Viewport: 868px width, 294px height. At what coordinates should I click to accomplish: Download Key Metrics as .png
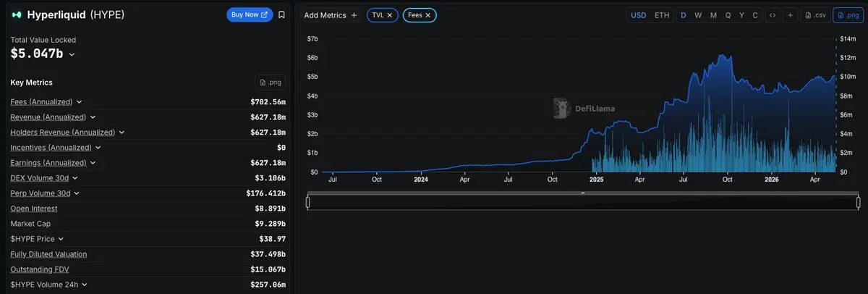coord(270,83)
